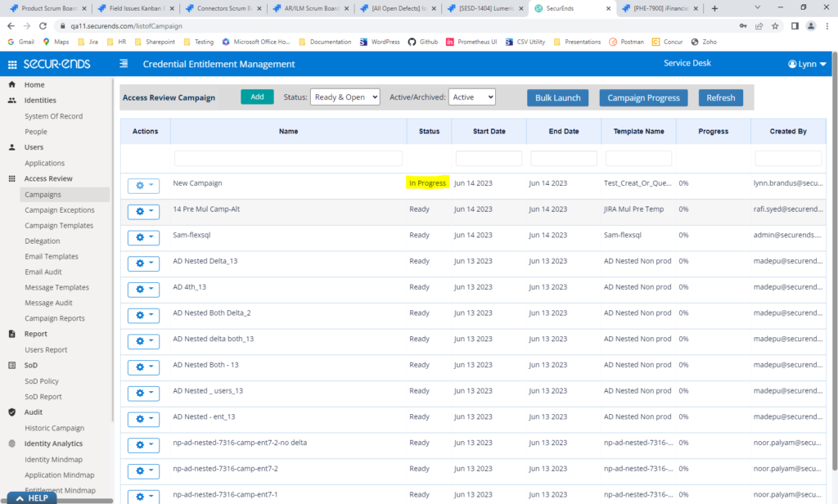This screenshot has width=838, height=504.
Task: Open the Home icon in sidebar
Action: [x=11, y=84]
